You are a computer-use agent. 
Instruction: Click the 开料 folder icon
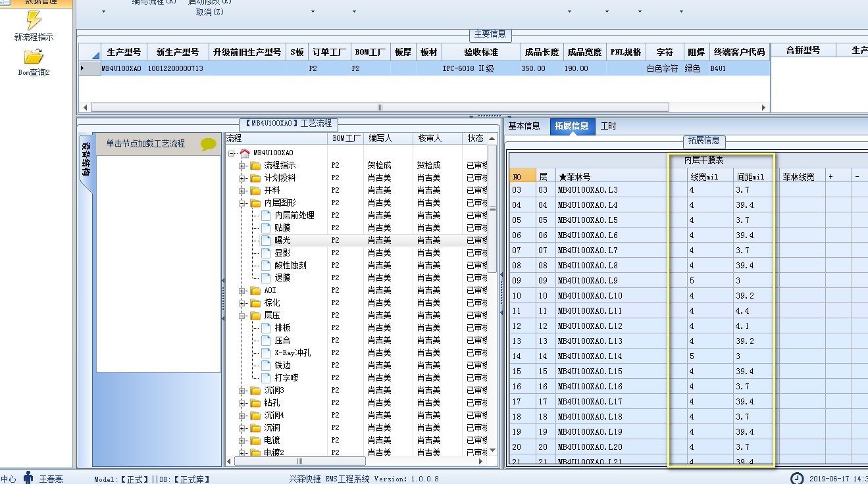click(255, 190)
